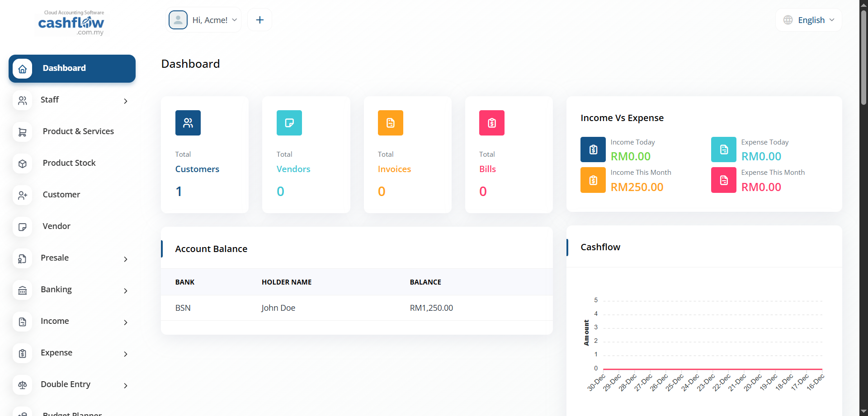Expand the Expense menu chevron
Viewport: 868px width, 416px height.
point(125,354)
